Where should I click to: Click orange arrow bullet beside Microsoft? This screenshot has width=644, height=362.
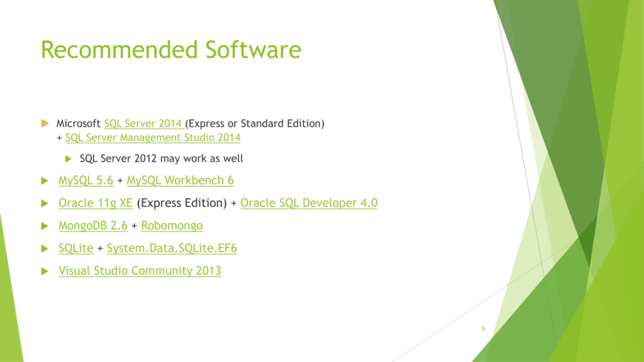pos(45,123)
